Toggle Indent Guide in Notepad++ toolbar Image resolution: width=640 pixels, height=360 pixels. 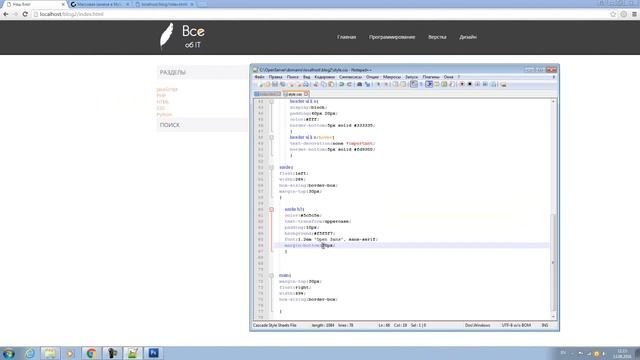pos(429,84)
